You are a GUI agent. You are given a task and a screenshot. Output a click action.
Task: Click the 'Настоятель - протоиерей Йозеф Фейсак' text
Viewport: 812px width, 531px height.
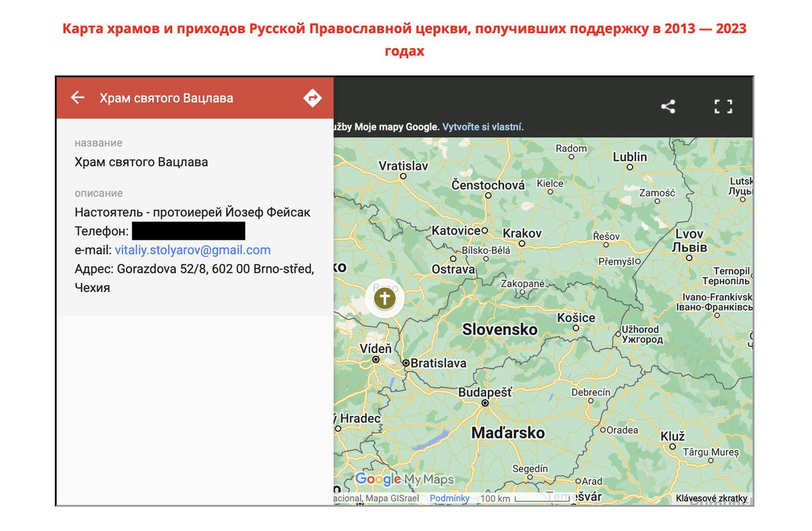pyautogui.click(x=193, y=212)
